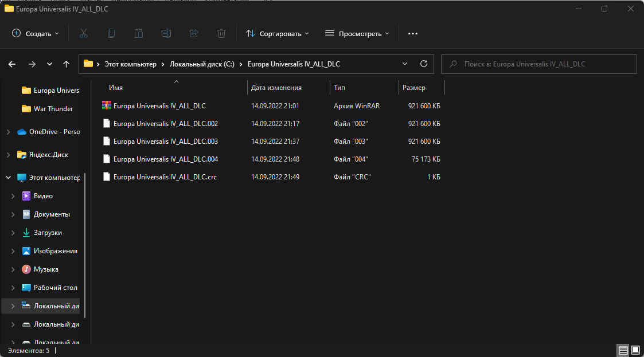Screen dimensions: 644x357
Task: Select Изображения in the navigation pane
Action: click(x=56, y=251)
